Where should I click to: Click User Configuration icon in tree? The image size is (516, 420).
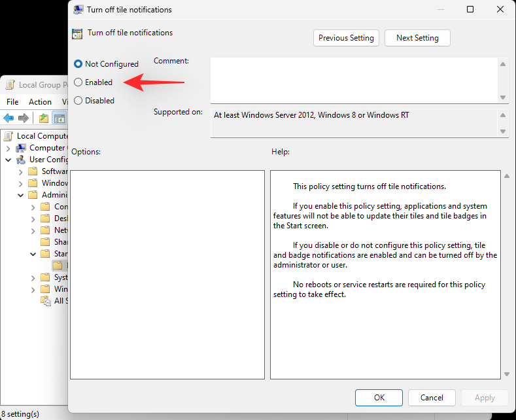tap(21, 160)
